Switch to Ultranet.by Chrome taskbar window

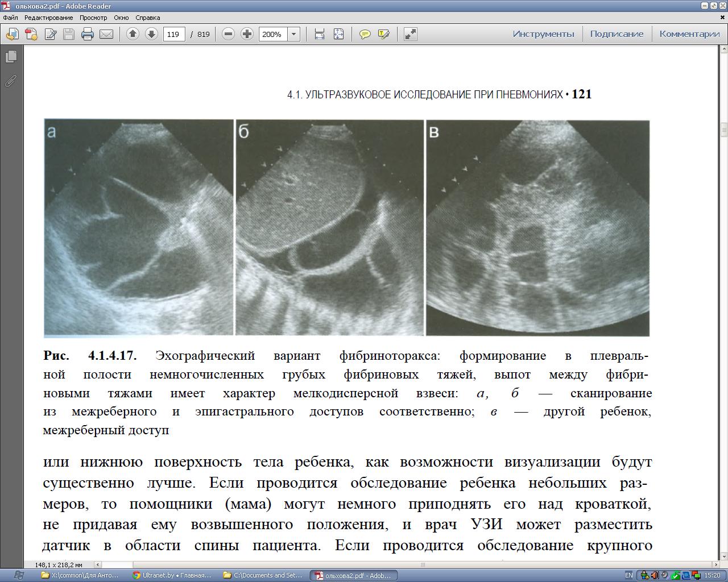click(172, 575)
